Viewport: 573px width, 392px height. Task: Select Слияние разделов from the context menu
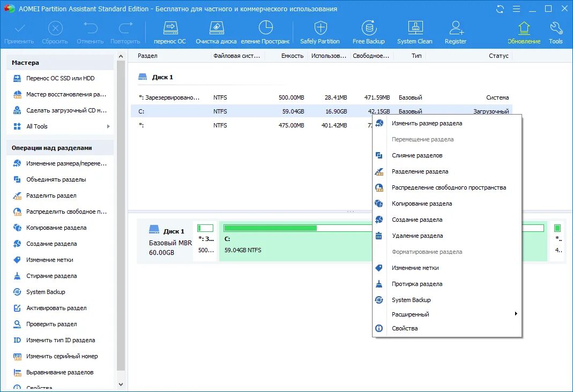[x=447, y=155]
